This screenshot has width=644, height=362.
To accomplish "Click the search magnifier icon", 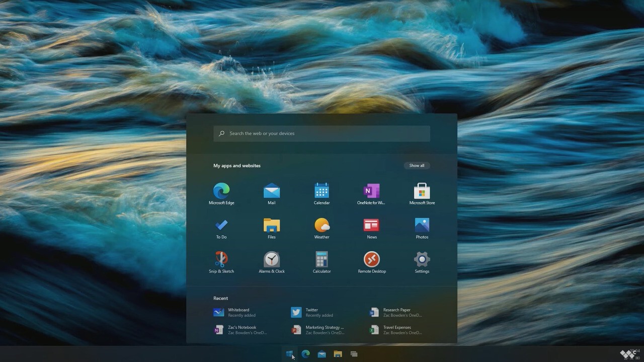I will (221, 133).
